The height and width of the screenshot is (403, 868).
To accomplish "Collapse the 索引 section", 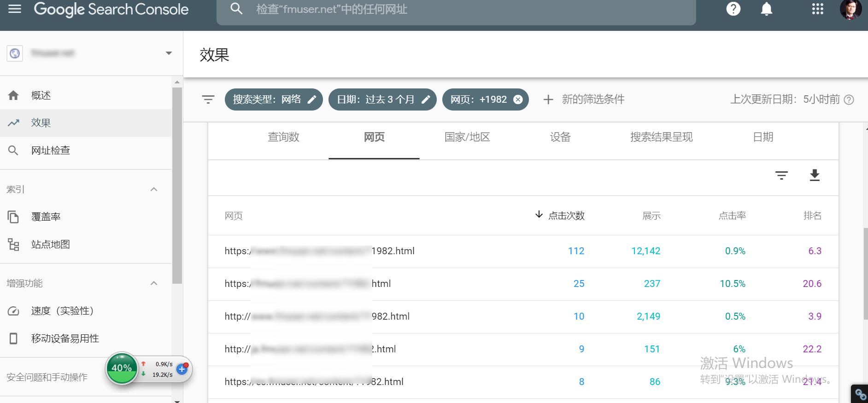I will pos(154,189).
